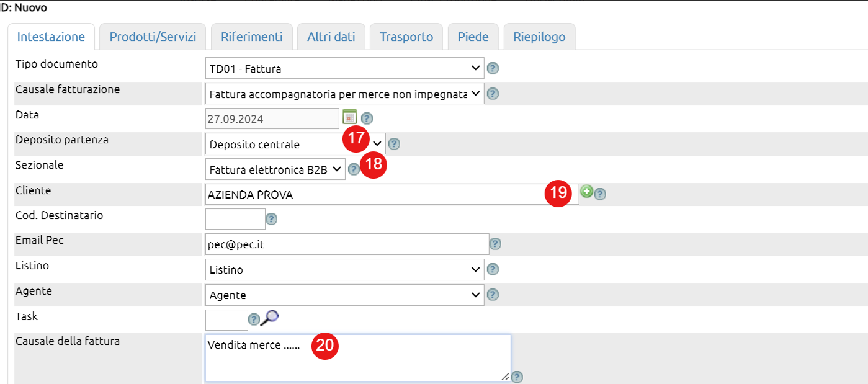Image resolution: width=868 pixels, height=384 pixels.
Task: Open the Listino dropdown
Action: pos(345,270)
